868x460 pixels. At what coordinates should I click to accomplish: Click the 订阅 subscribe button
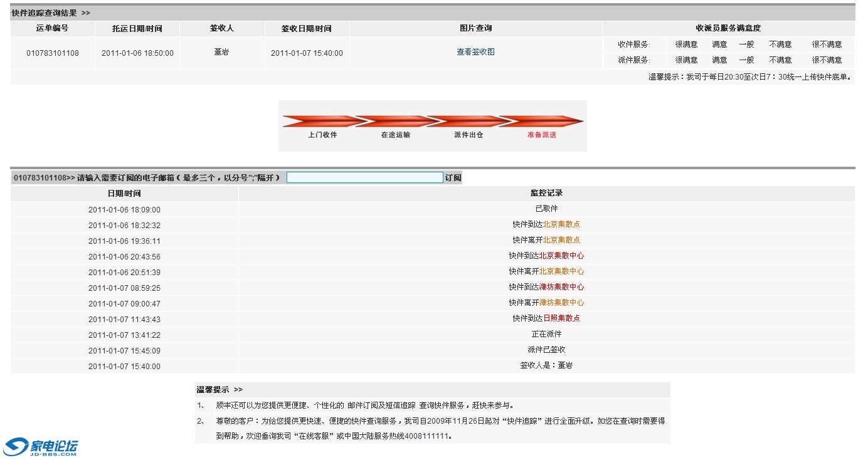453,178
